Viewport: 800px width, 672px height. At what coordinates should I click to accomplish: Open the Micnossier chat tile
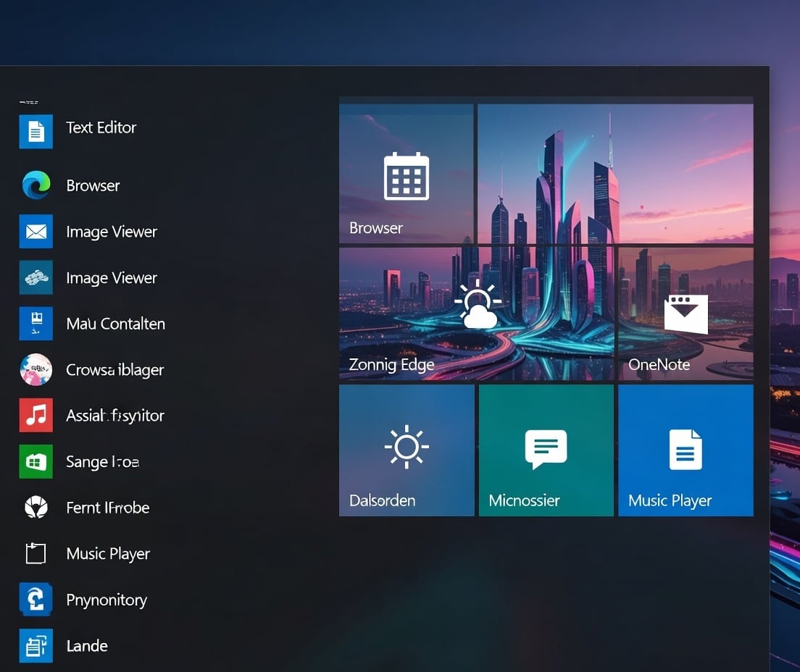tap(546, 450)
